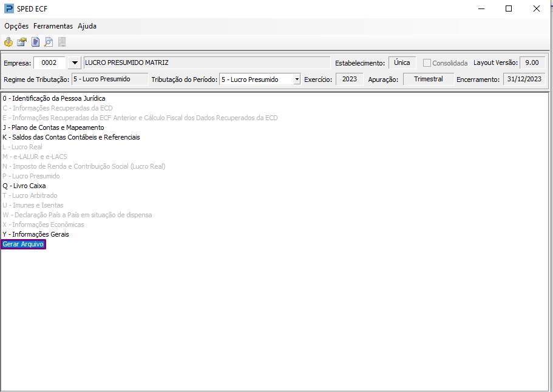Toggle the Consolidada checkbox
The height and width of the screenshot is (392, 553).
pyautogui.click(x=427, y=63)
